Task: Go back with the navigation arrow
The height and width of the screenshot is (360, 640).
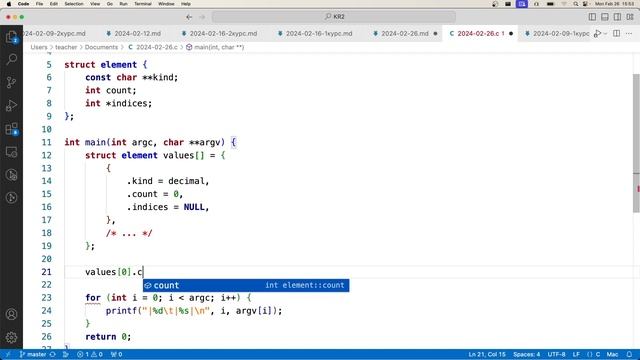Action: point(189,17)
